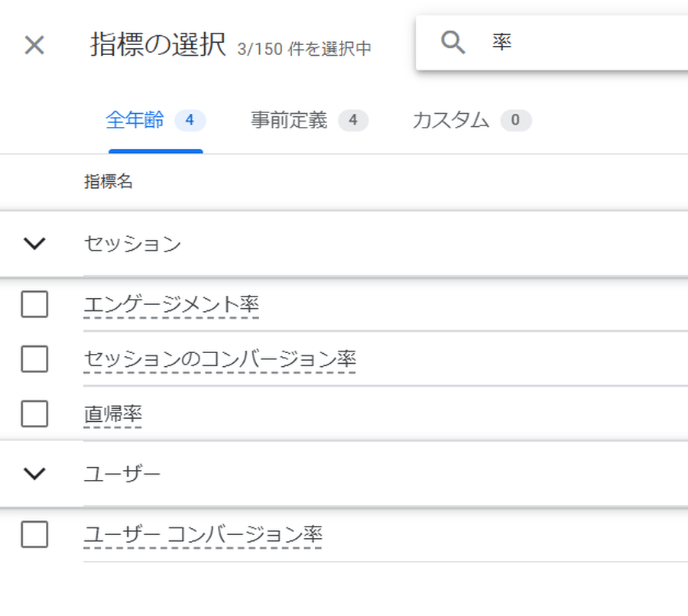The height and width of the screenshot is (616, 688).
Task: Click the 直帰率 metric name
Action: click(112, 414)
